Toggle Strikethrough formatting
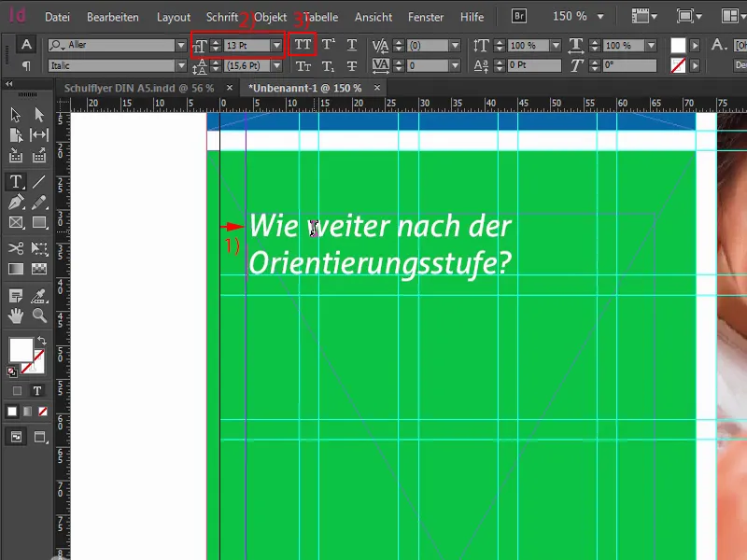Screen dimensions: 747x560 [352, 65]
